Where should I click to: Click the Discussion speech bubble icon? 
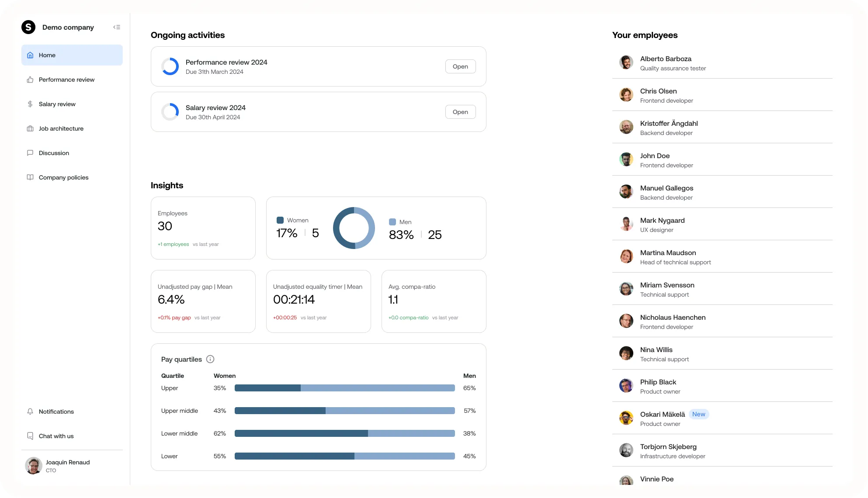pos(30,153)
